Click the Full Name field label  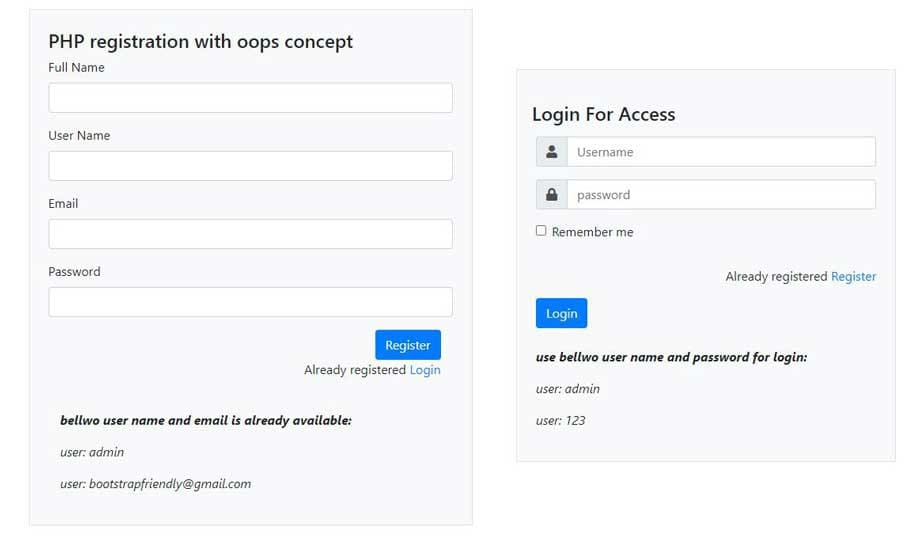pyautogui.click(x=76, y=68)
